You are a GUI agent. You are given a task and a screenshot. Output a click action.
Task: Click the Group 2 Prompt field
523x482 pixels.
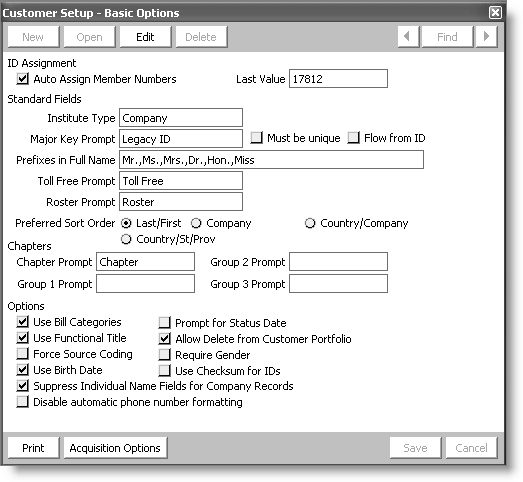pyautogui.click(x=338, y=262)
